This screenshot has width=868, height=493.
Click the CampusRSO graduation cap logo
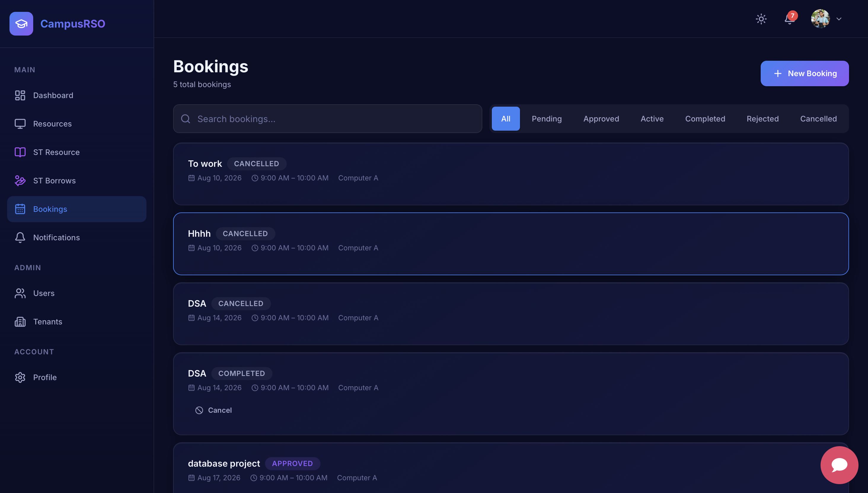pyautogui.click(x=21, y=24)
